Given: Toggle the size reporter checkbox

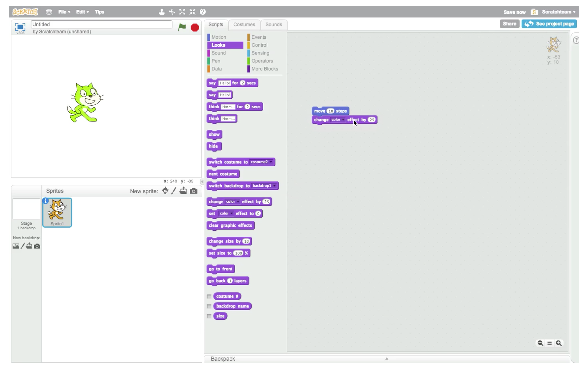Looking at the screenshot, I should (x=209, y=316).
